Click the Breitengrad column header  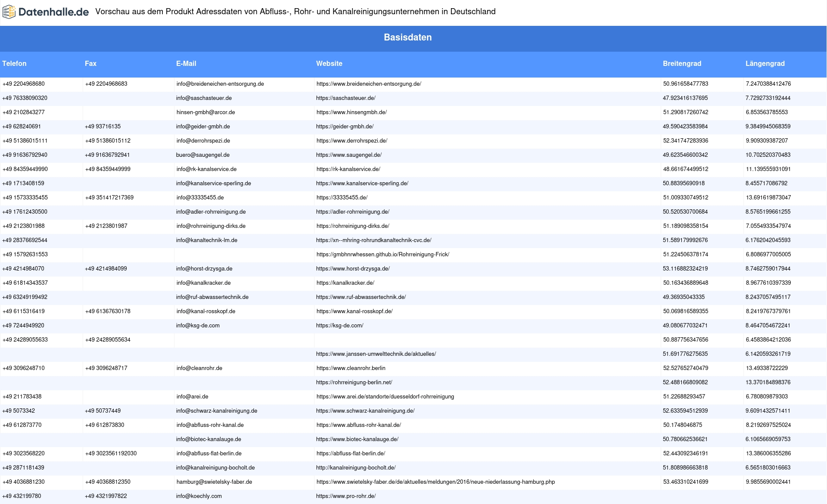[x=682, y=64]
